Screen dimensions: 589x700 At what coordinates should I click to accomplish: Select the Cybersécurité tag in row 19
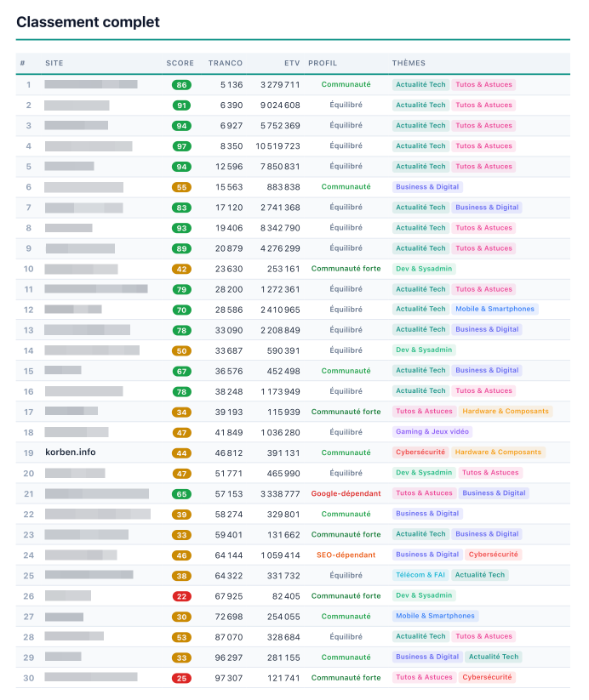[x=420, y=452]
